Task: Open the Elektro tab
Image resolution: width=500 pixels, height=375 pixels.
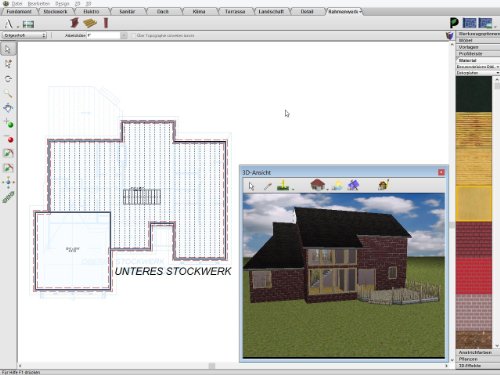Action: [91, 11]
